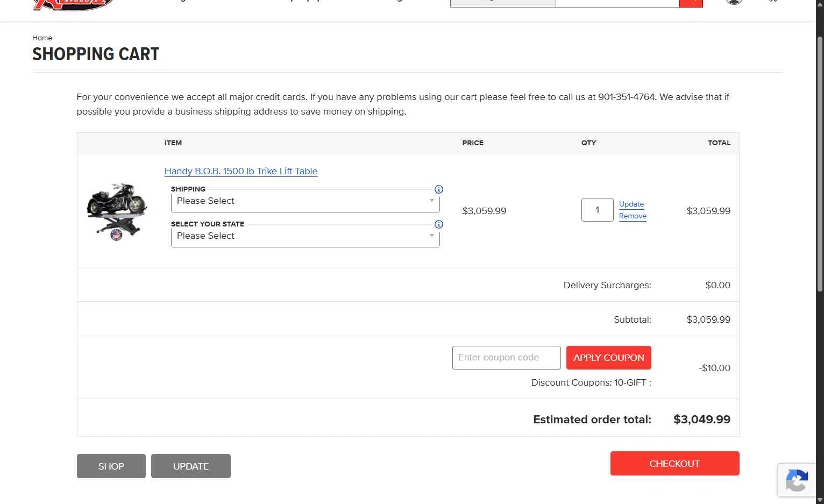824x504 pixels.
Task: Click the SHIPPING field label
Action: [x=188, y=189]
